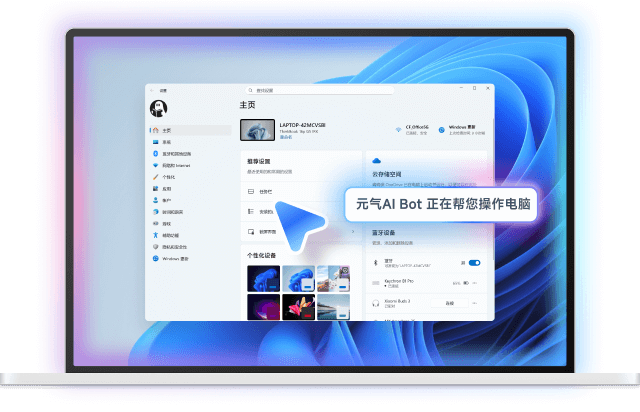This screenshot has height=412, width=640.
Task: Open 蓝牙和其他设备 in the sidebar
Action: click(x=175, y=154)
